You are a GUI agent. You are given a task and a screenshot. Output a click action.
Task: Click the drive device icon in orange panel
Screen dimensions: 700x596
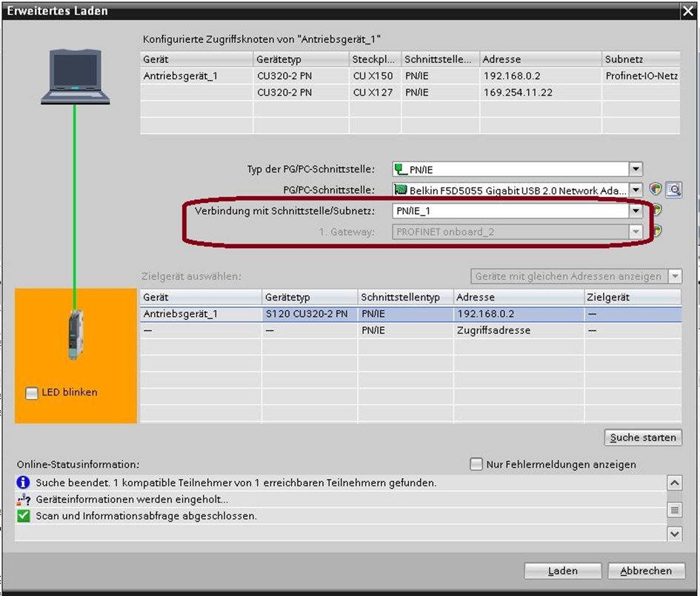click(x=76, y=335)
